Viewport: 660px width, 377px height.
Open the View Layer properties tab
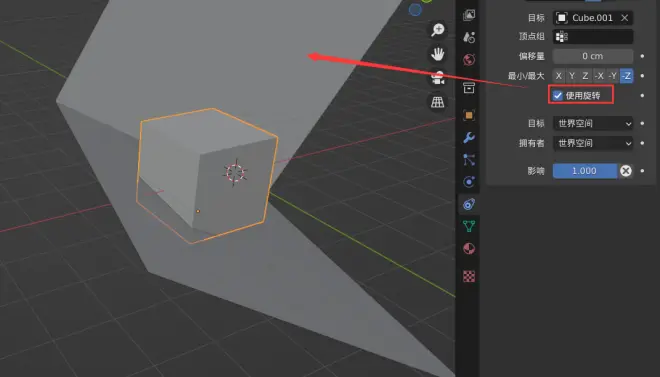coord(469,15)
